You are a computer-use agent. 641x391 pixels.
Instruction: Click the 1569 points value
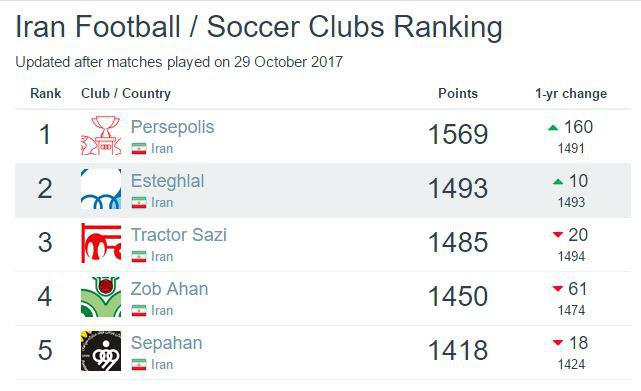[458, 134]
